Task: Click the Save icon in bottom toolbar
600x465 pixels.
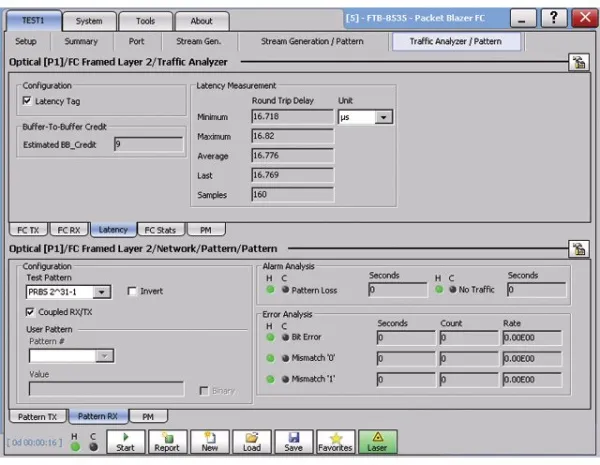Action: 294,441
